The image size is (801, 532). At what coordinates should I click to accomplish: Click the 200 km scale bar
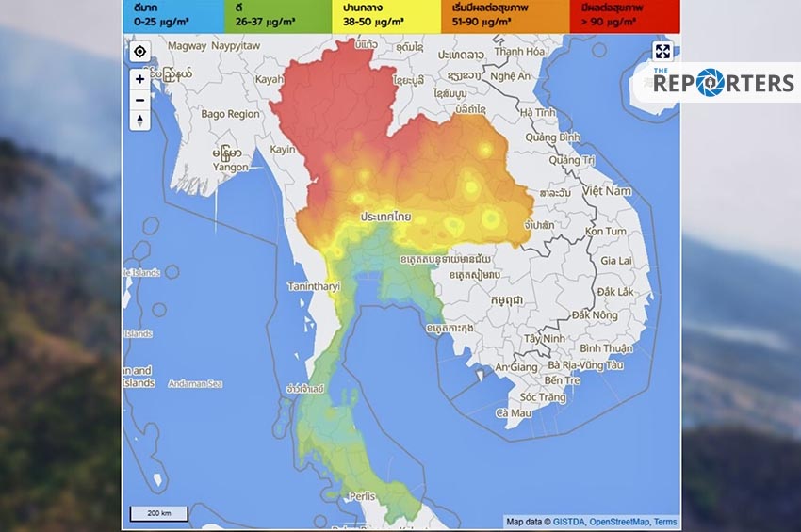point(159,513)
